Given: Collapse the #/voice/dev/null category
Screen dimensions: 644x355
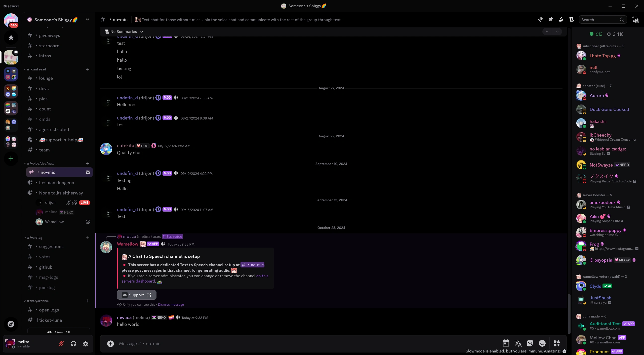Looking at the screenshot, I should pos(40,163).
